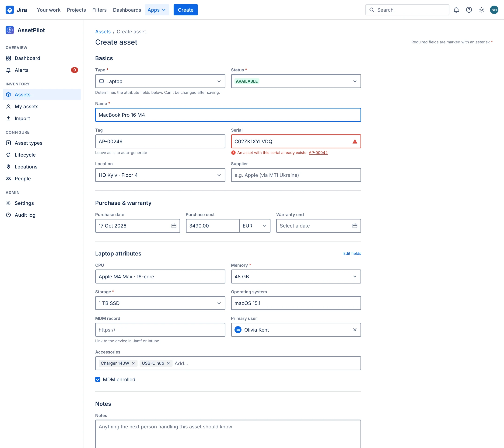Open Dashboards in top navigation
This screenshot has width=504, height=448.
[127, 10]
